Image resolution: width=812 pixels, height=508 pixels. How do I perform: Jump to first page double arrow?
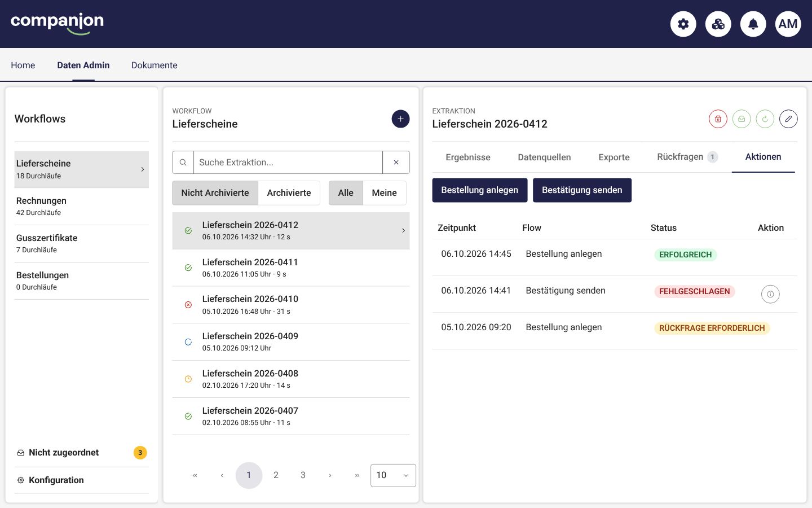tap(195, 475)
